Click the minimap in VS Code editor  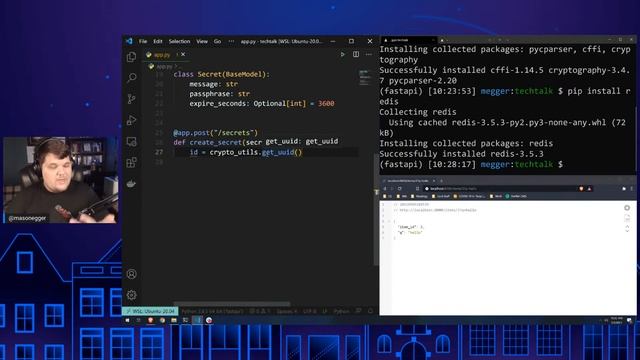point(364,78)
